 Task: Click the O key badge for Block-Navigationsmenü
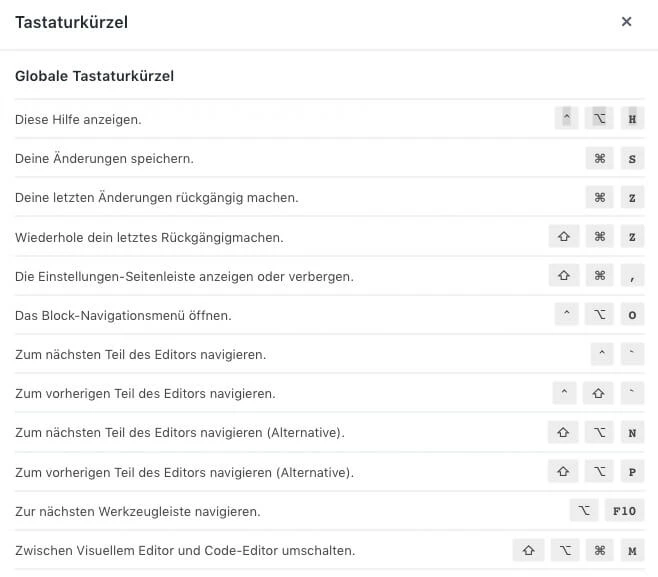632,315
